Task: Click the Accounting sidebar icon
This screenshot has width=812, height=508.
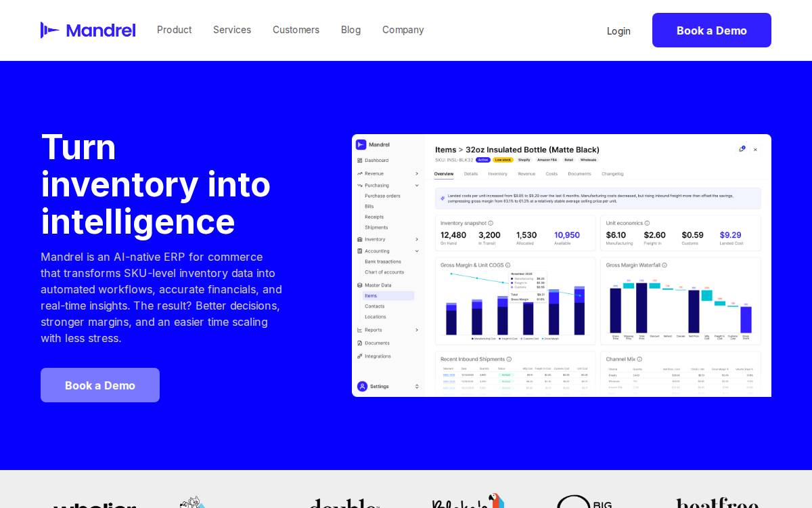Action: (360, 251)
